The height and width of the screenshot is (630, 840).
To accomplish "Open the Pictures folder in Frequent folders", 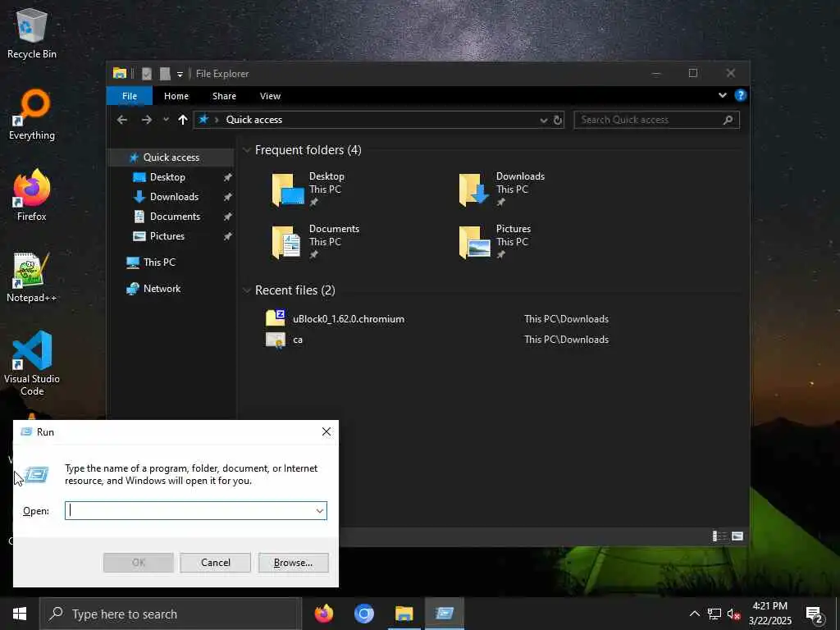I will pyautogui.click(x=495, y=242).
